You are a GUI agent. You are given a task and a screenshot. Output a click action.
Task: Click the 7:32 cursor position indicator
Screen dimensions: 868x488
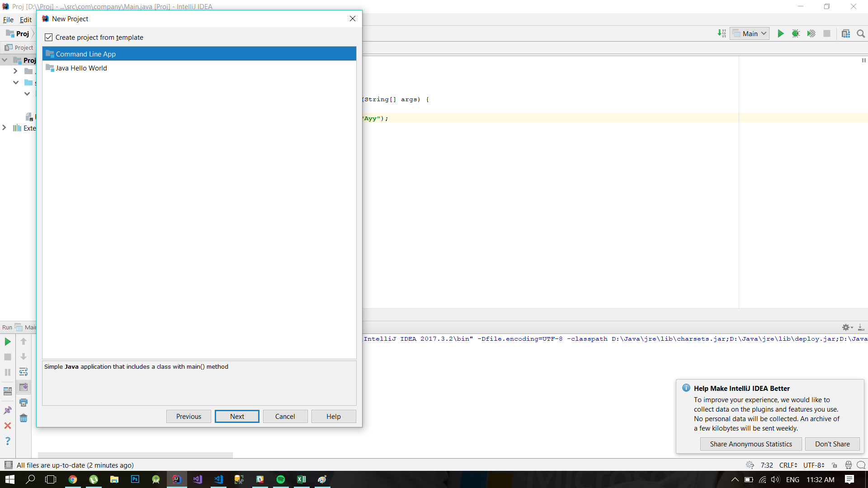pyautogui.click(x=767, y=465)
